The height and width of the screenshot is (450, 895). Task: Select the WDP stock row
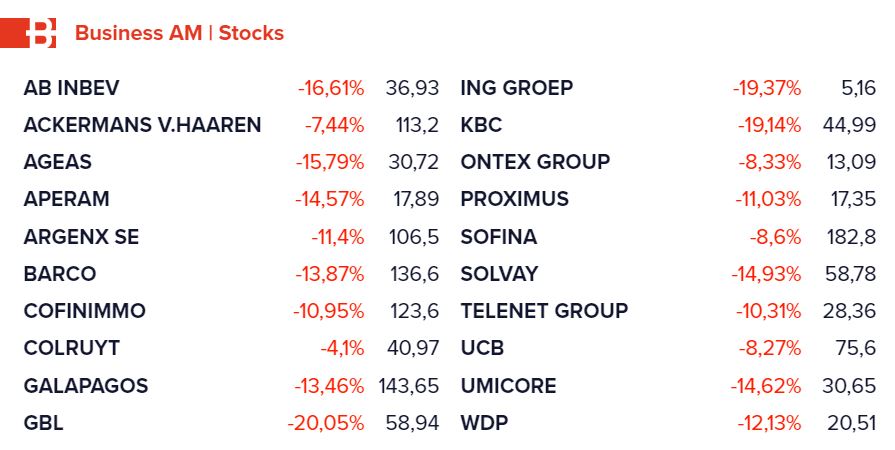pos(484,423)
